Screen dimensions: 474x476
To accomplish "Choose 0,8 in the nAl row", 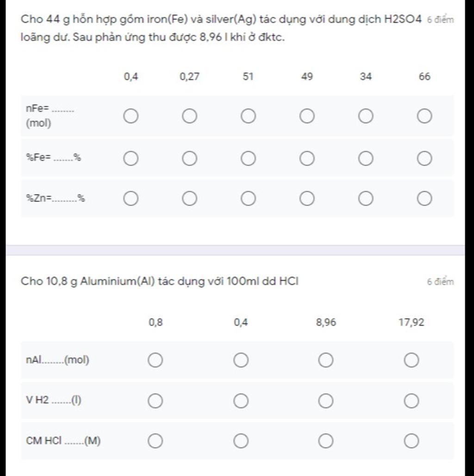I will pyautogui.click(x=156, y=360).
